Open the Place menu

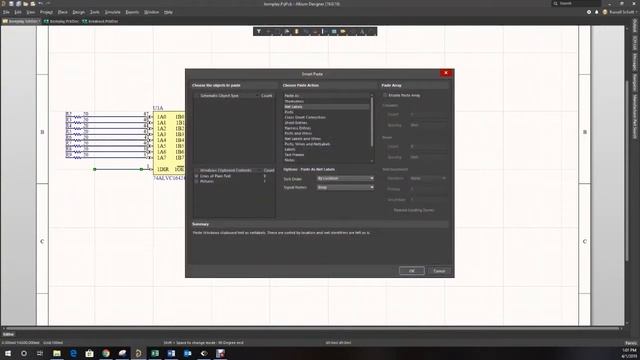[x=62, y=12]
